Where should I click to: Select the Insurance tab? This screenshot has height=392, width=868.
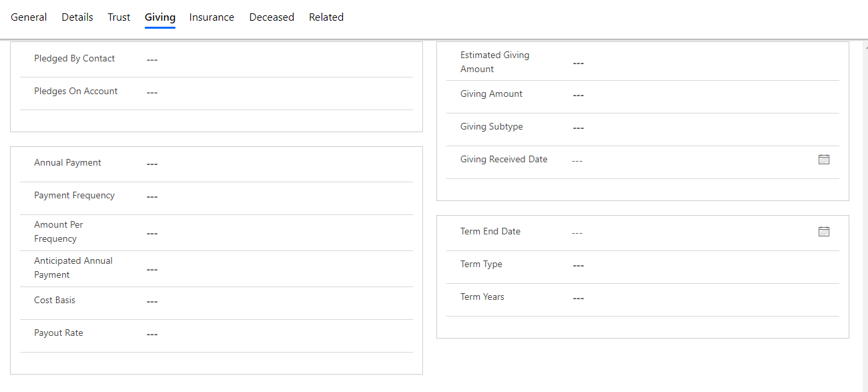211,17
